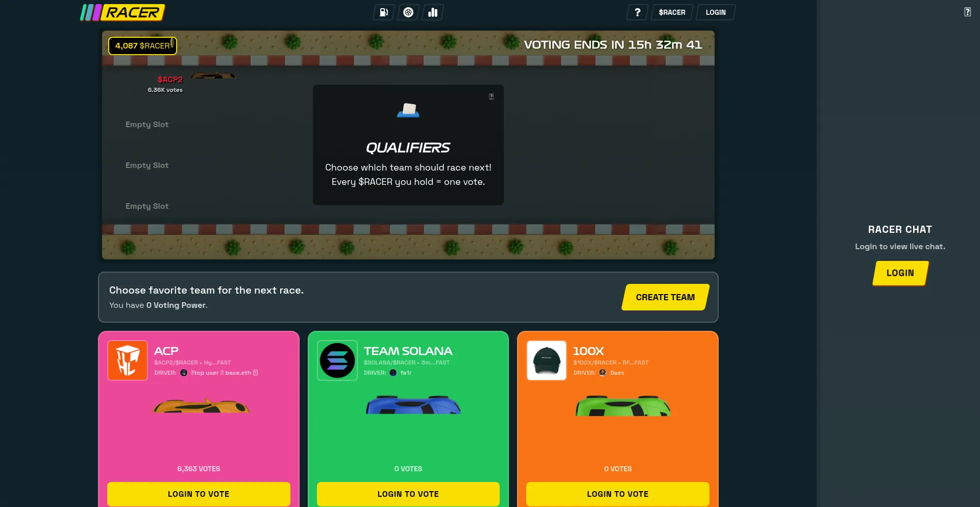Click the fuel pump icon in header
Image resolution: width=980 pixels, height=507 pixels.
(384, 12)
